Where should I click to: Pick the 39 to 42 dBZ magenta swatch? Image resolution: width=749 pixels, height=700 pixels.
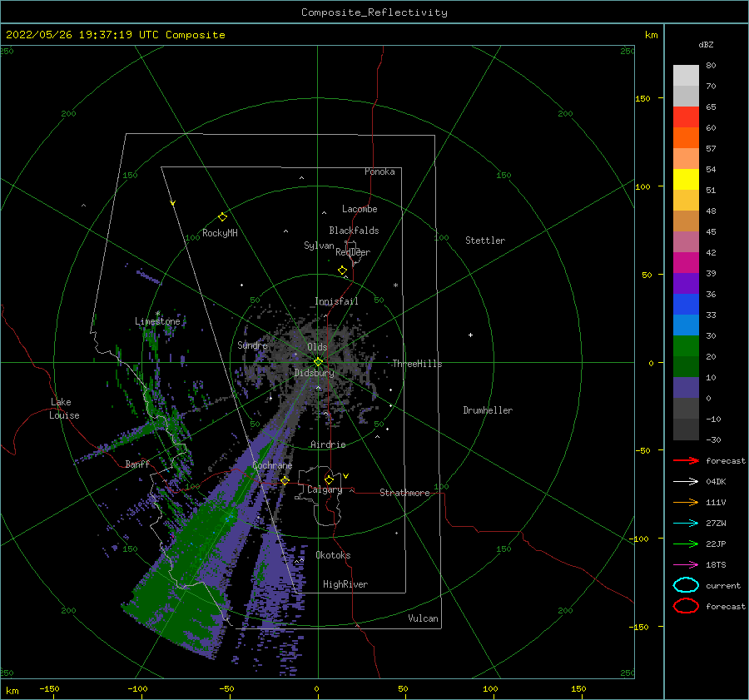pos(686,263)
